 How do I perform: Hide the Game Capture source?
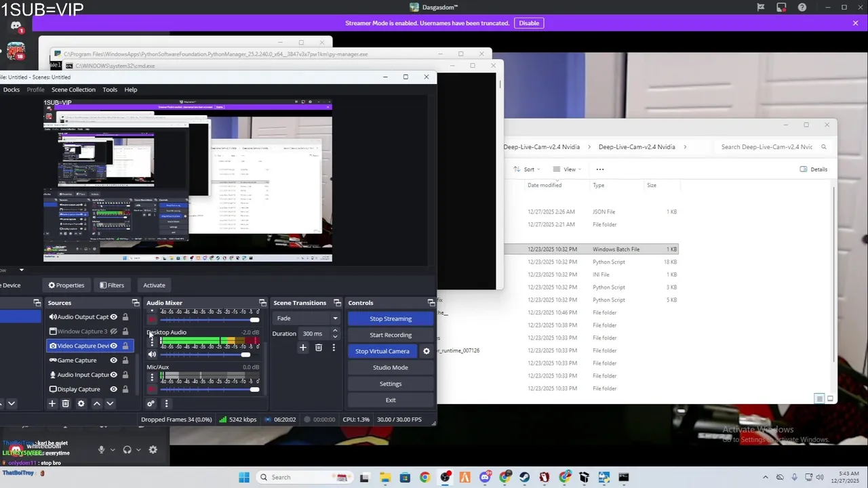point(114,361)
